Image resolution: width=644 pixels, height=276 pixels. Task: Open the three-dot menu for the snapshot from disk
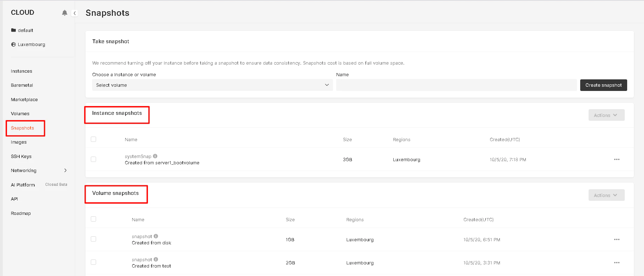(x=617, y=239)
